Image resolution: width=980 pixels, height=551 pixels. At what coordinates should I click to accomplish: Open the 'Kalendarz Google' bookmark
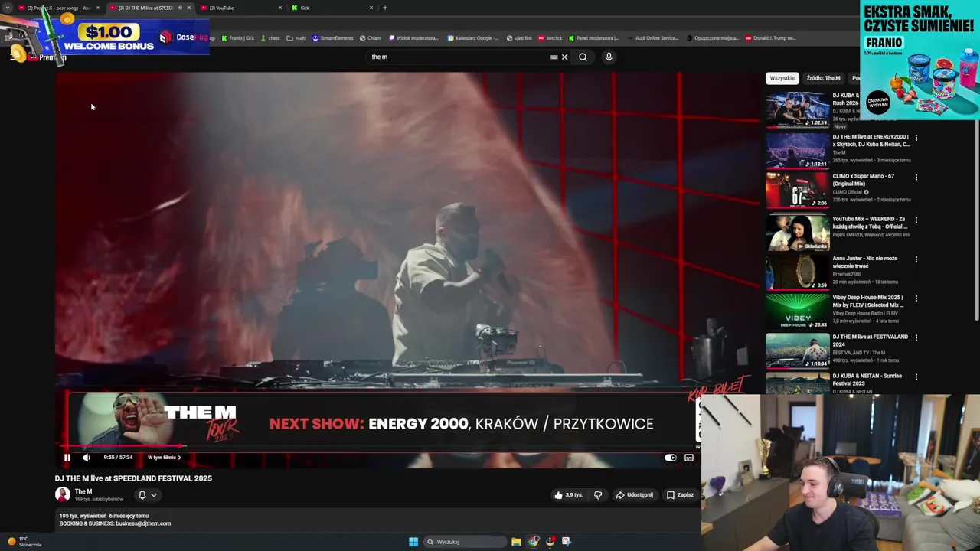tap(473, 38)
